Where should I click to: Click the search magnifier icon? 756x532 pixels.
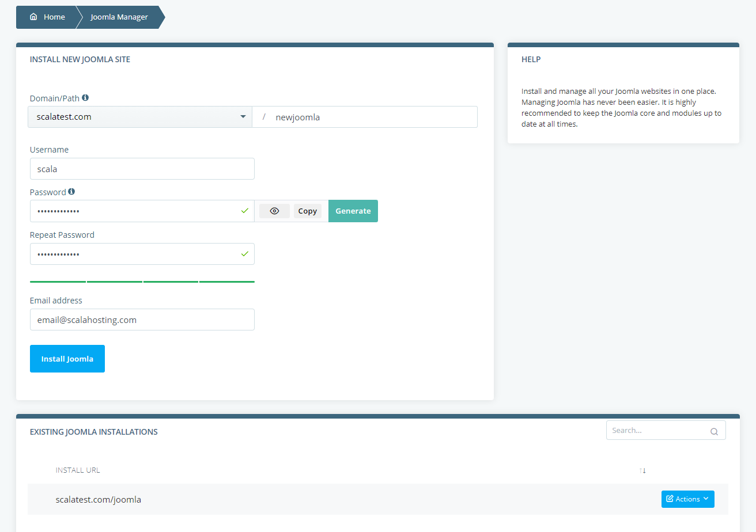714,431
